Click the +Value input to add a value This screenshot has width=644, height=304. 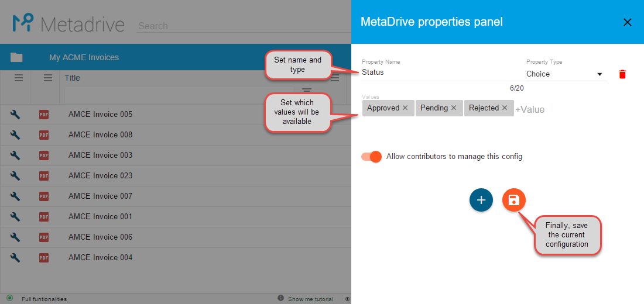pyautogui.click(x=530, y=109)
